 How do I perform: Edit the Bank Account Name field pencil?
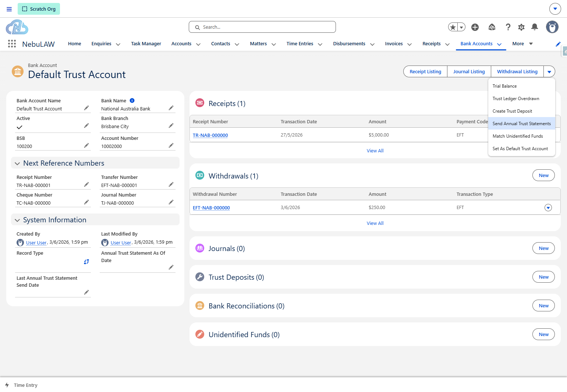point(86,108)
